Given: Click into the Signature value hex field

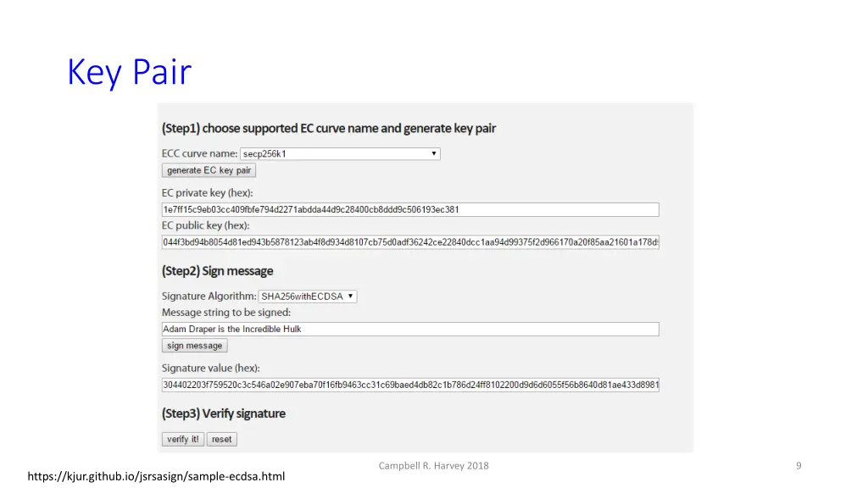Looking at the screenshot, I should (410, 385).
